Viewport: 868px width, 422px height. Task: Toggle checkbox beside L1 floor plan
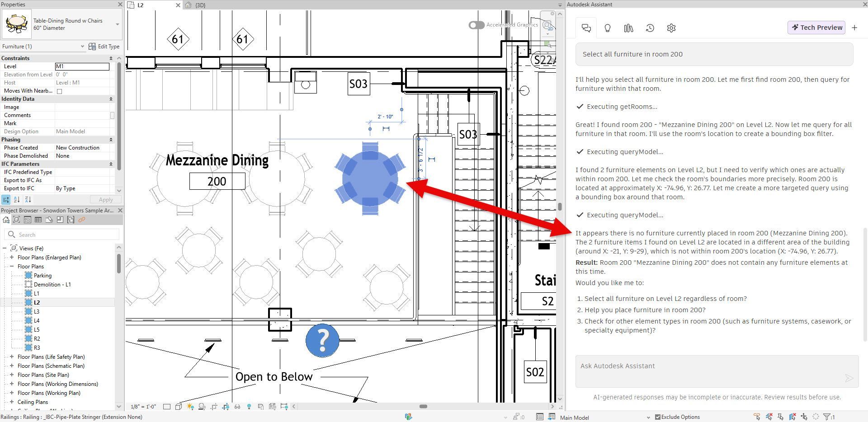pyautogui.click(x=28, y=294)
